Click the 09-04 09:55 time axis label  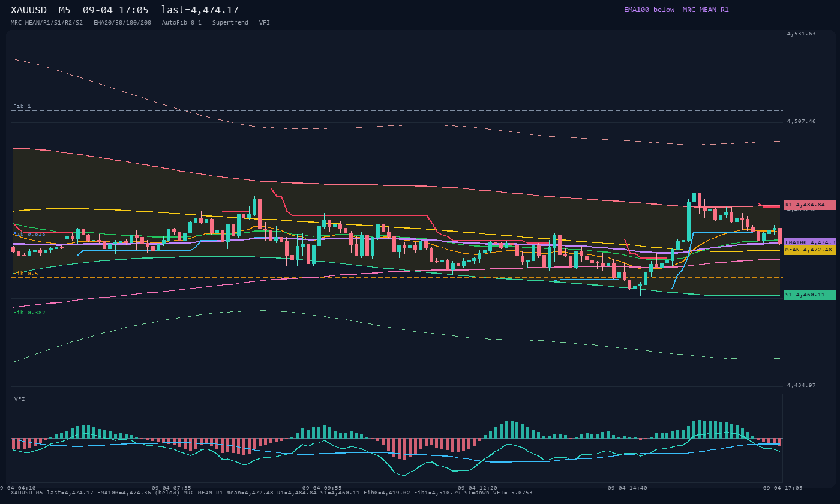click(x=322, y=488)
